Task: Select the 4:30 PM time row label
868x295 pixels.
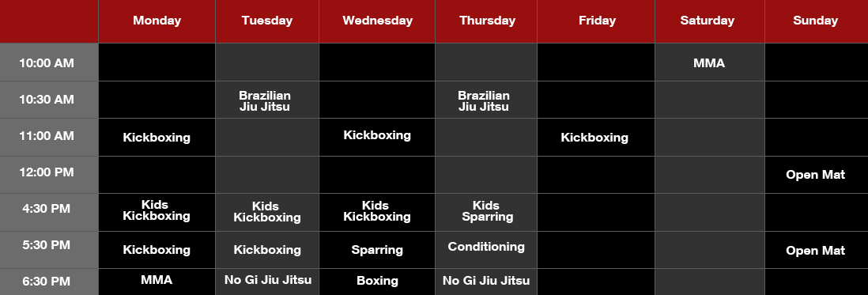Action: coord(47,210)
